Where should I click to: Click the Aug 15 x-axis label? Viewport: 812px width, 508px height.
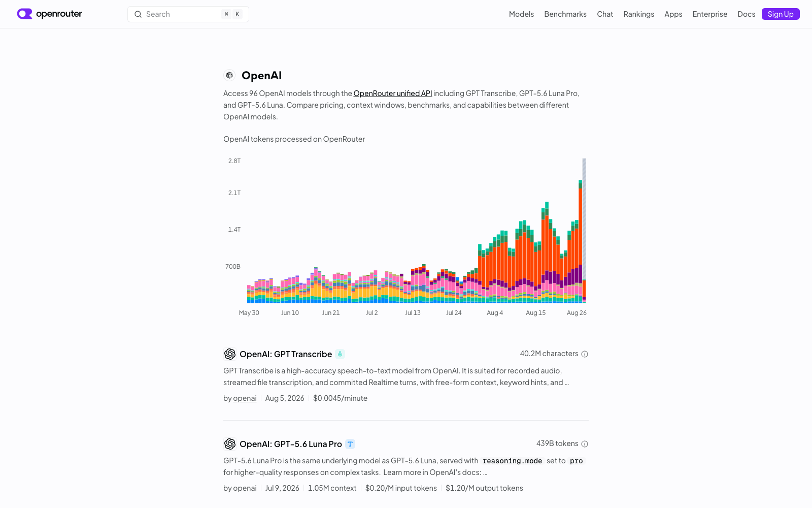click(535, 313)
